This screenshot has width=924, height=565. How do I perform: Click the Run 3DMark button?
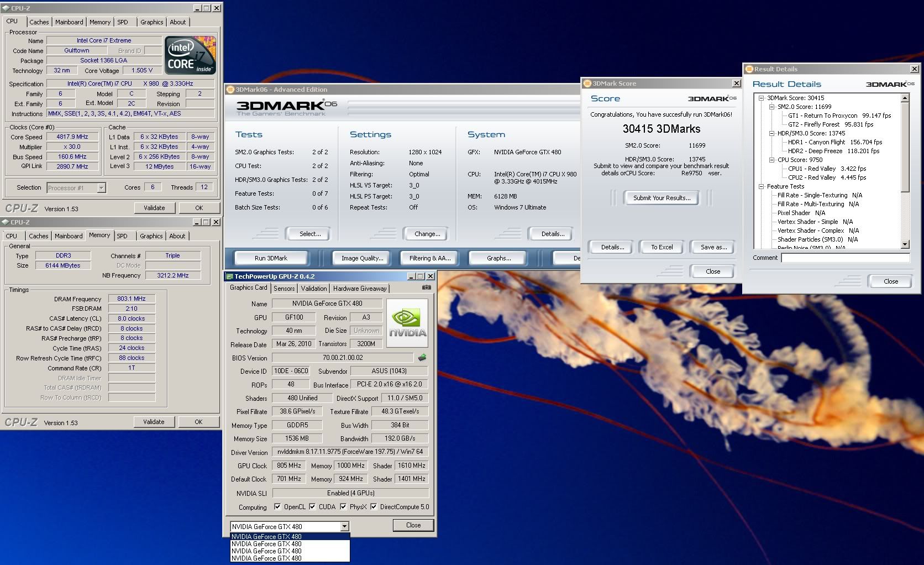tap(271, 258)
